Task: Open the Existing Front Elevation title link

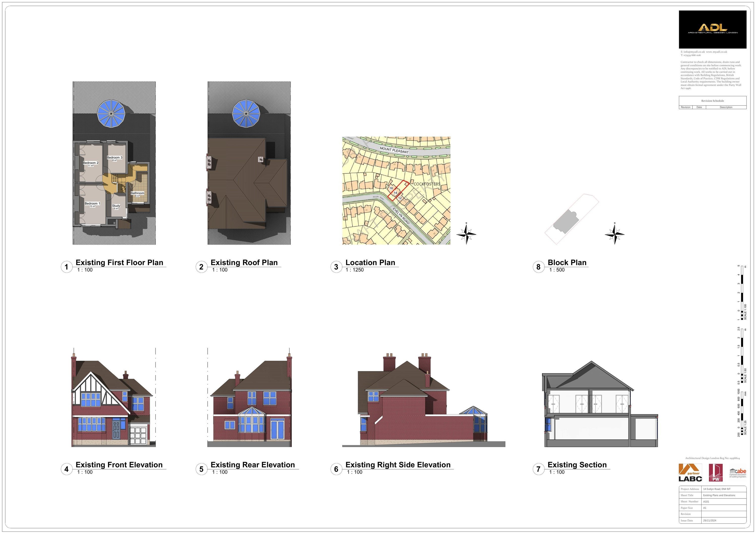Action: 119,465
